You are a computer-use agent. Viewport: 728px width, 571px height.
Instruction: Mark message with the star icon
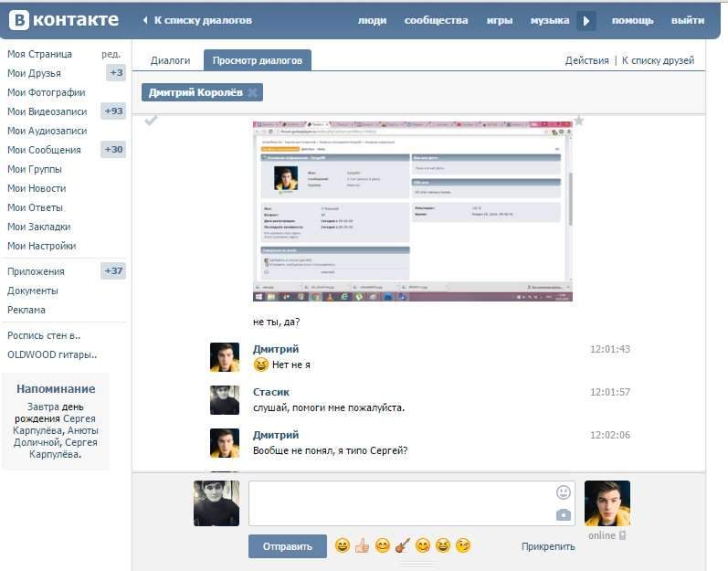tap(579, 121)
